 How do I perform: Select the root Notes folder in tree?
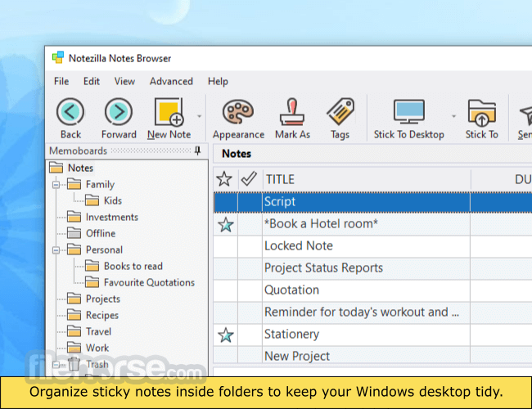coord(80,168)
